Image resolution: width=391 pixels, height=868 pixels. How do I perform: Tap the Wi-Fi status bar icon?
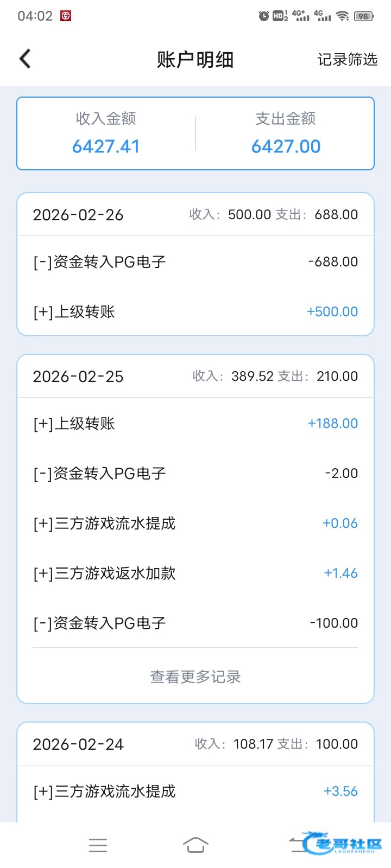point(342,16)
